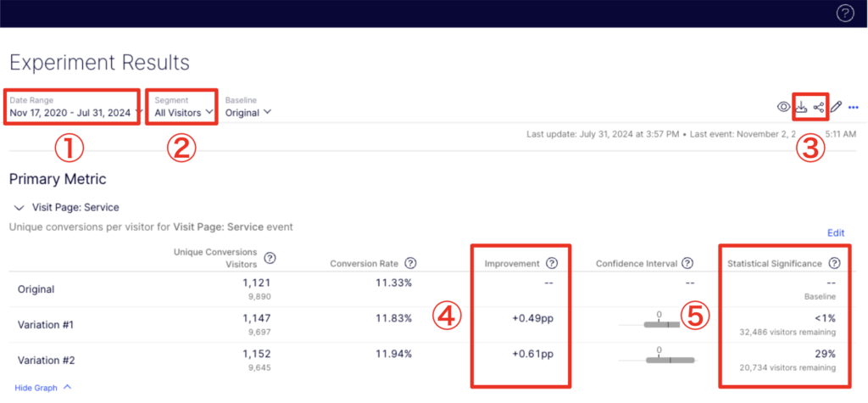This screenshot has height=403, width=868.
Task: Click help icon next to Statistical Significance
Action: 834,264
